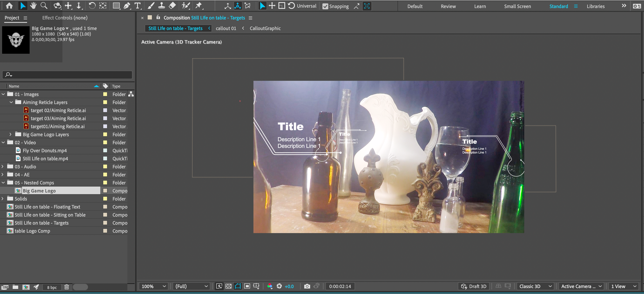Toggle the Snapping checkbox
644x294 pixels.
point(325,6)
